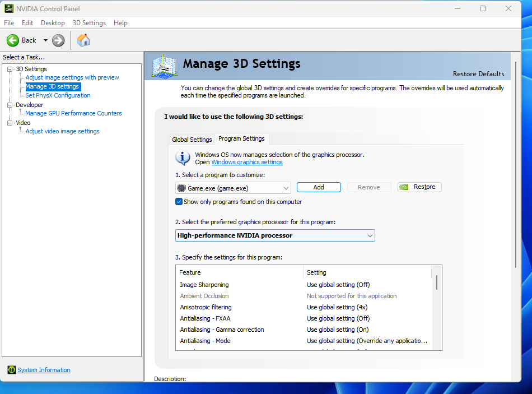Click the green Back arrow icon
This screenshot has width=532, height=394.
coord(13,40)
